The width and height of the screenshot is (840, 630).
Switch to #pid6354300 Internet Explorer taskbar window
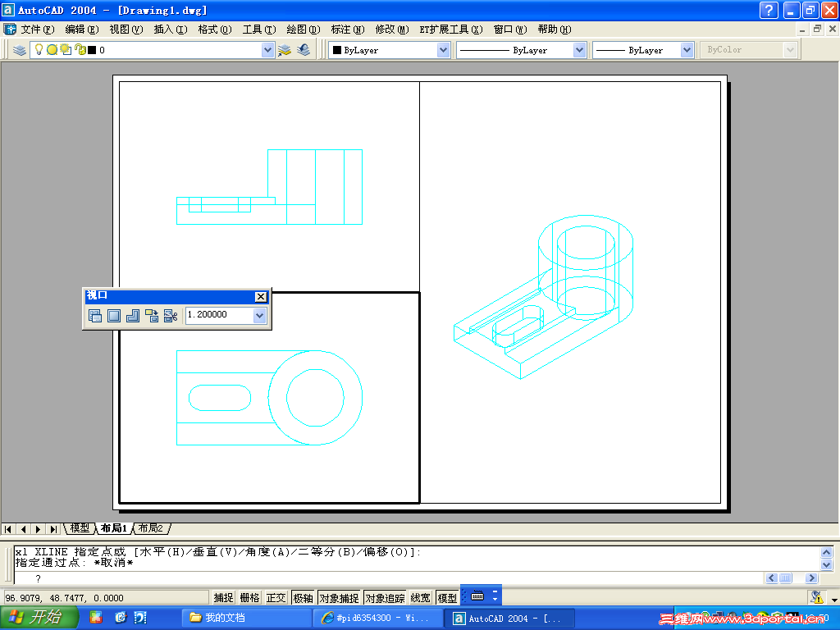377,619
